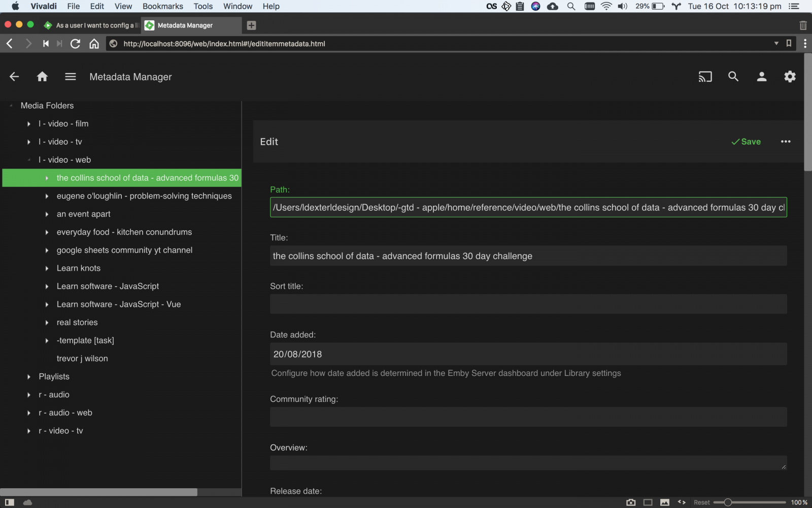The image size is (812, 508).
Task: Select 'trevor j wilson' in the tree
Action: point(82,359)
